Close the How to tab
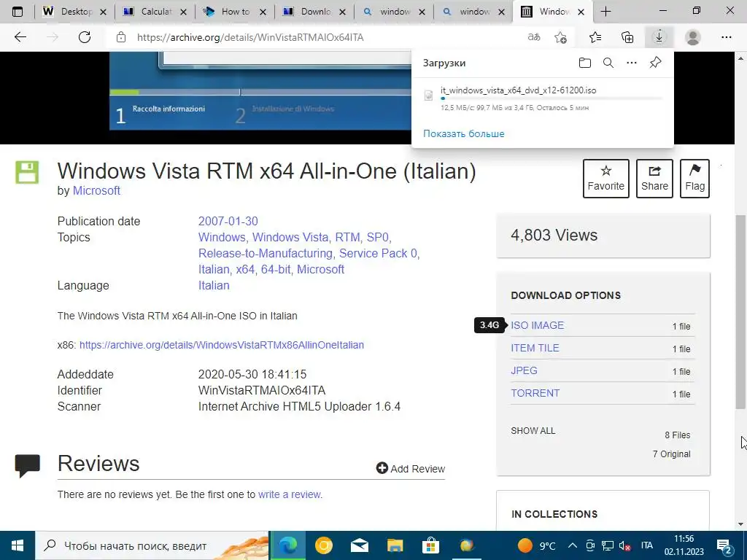This screenshot has width=747, height=560. pos(263,12)
